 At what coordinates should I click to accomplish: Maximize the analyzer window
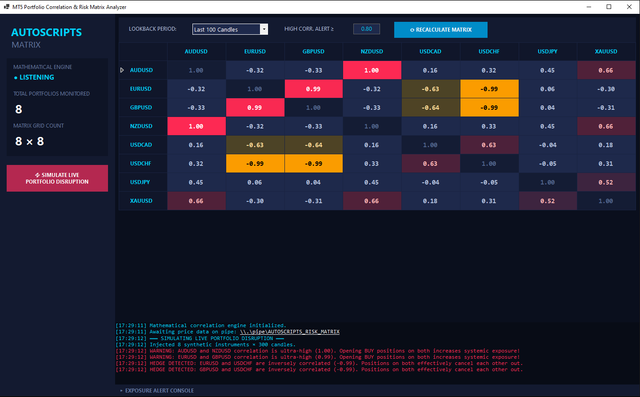tap(609, 7)
